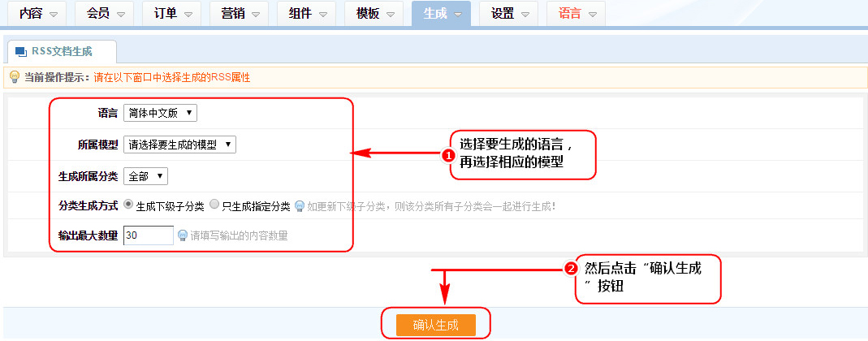Expand the 所属模型 model selection dropdown
Screen dimensions: 868x341
pyautogui.click(x=179, y=145)
